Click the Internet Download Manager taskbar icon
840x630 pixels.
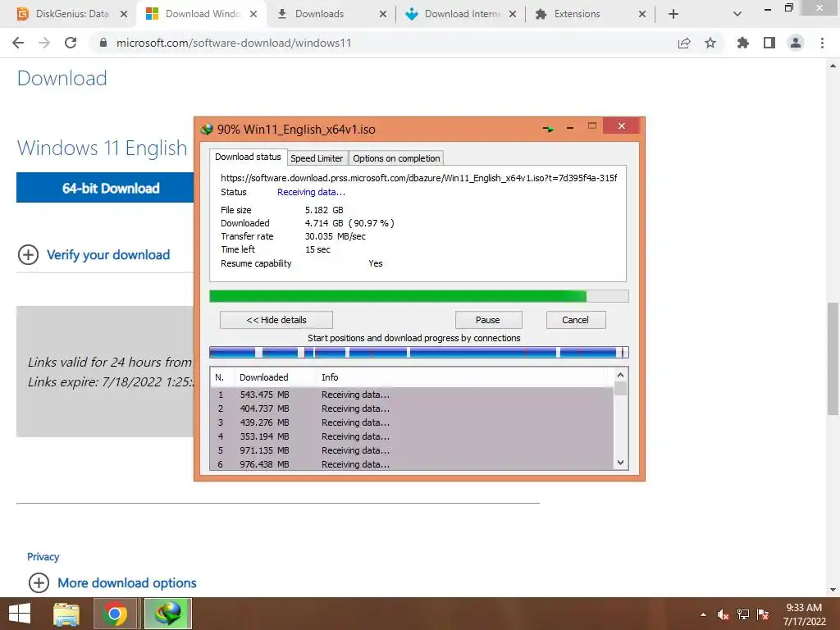pos(167,614)
